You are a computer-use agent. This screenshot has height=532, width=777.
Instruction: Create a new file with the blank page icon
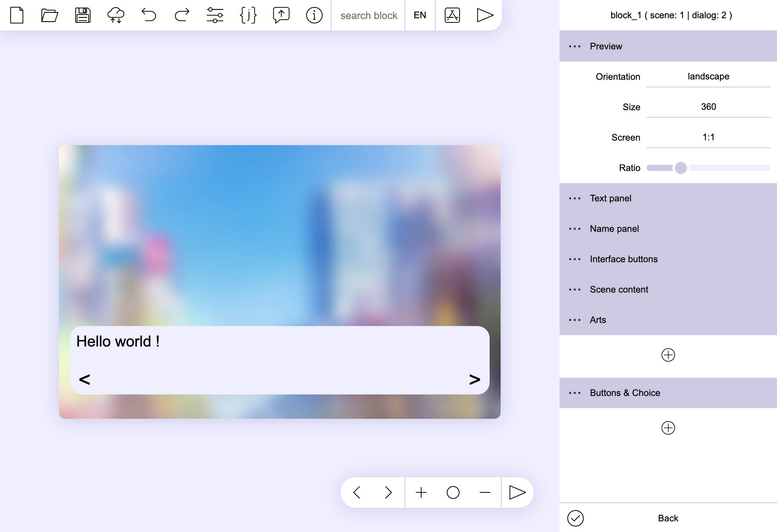pos(17,15)
